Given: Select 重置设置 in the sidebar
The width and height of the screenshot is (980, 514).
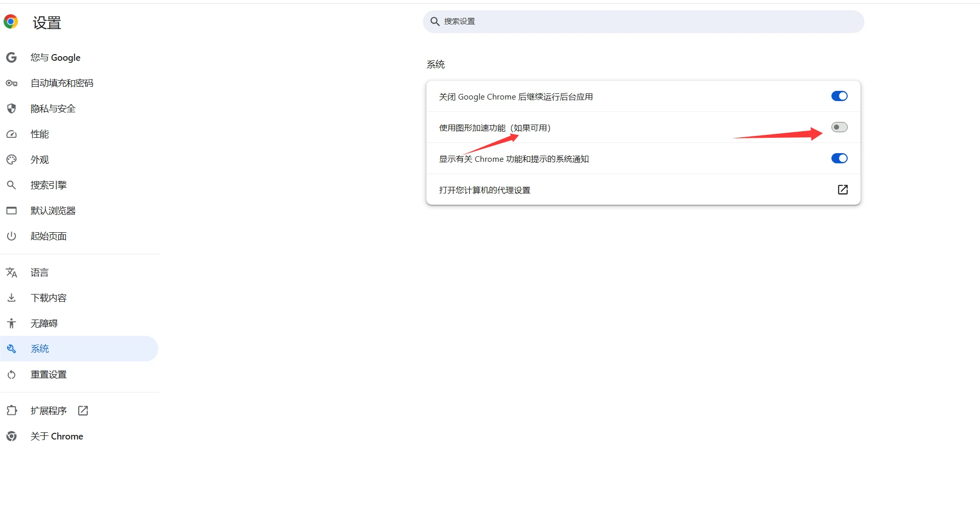Looking at the screenshot, I should point(49,375).
